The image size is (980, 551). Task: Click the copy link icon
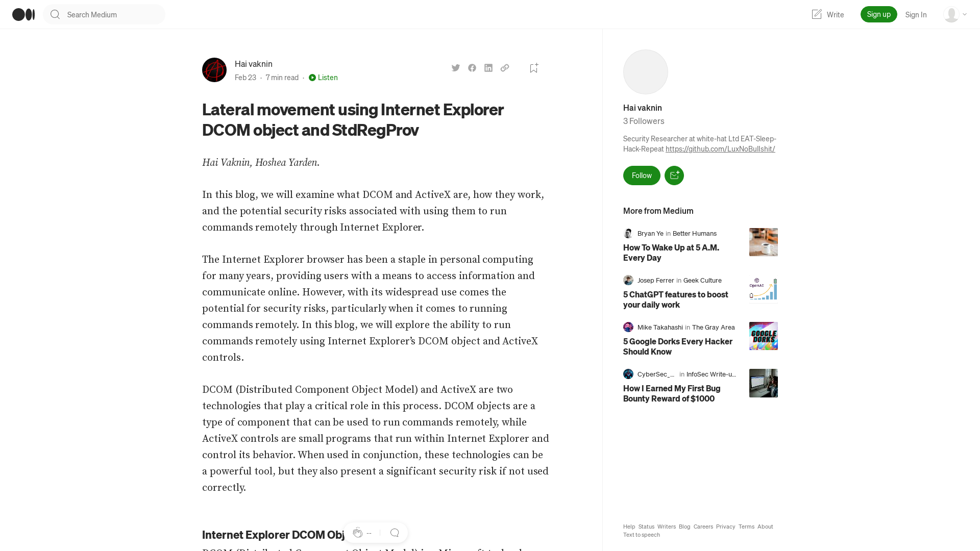click(505, 67)
